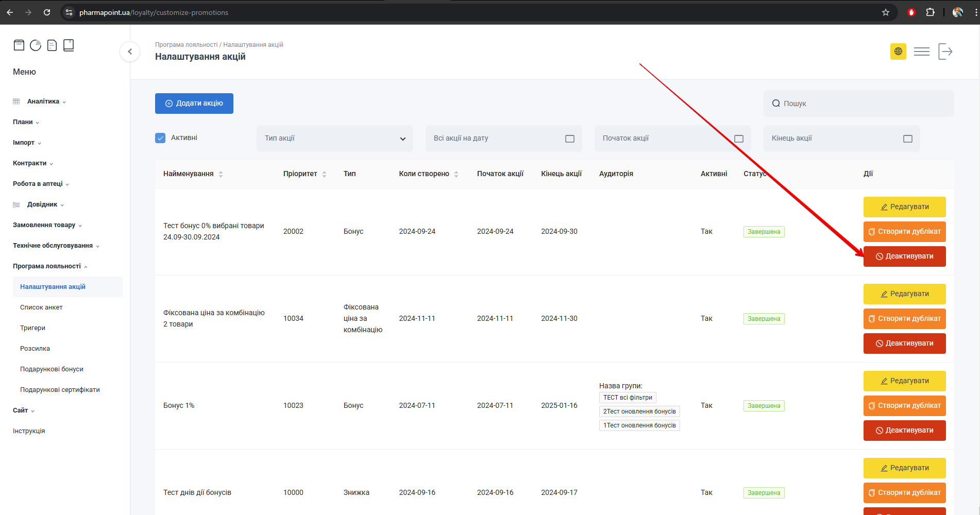
Task: Expand the Аналітика menu section
Action: (43, 101)
